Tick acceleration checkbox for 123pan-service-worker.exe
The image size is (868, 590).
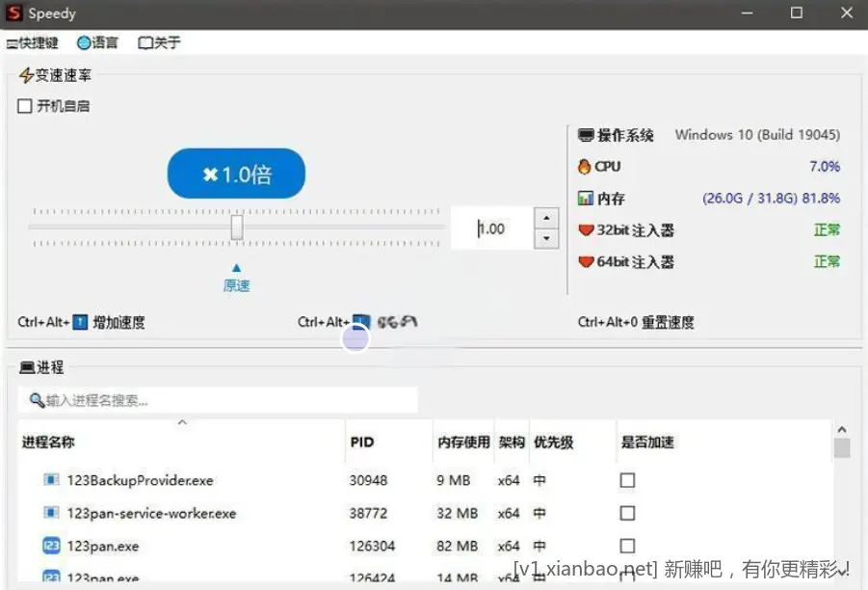(x=627, y=513)
